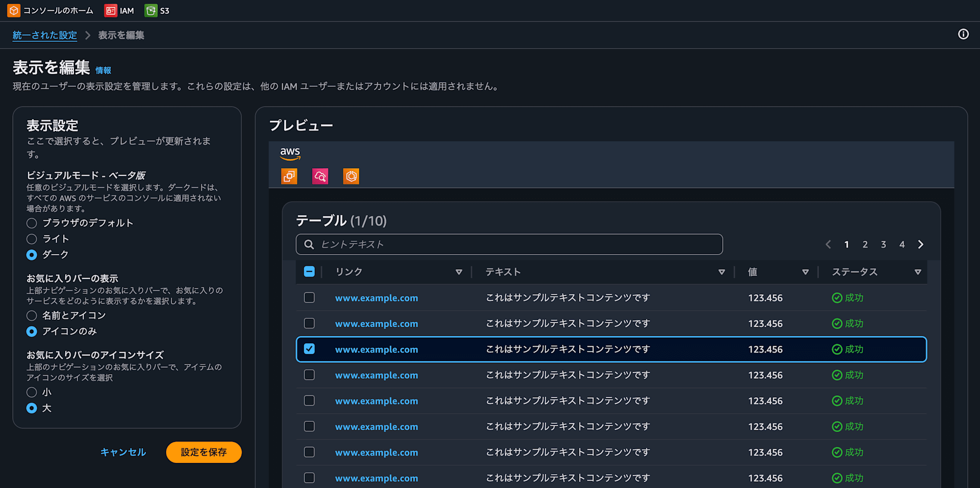Open the info panel via the top-right info icon

point(963,34)
